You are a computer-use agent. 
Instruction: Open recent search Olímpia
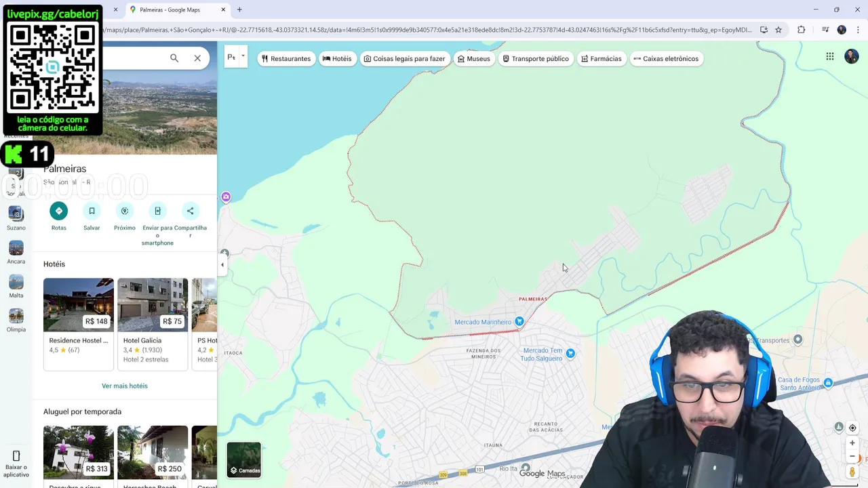16,321
